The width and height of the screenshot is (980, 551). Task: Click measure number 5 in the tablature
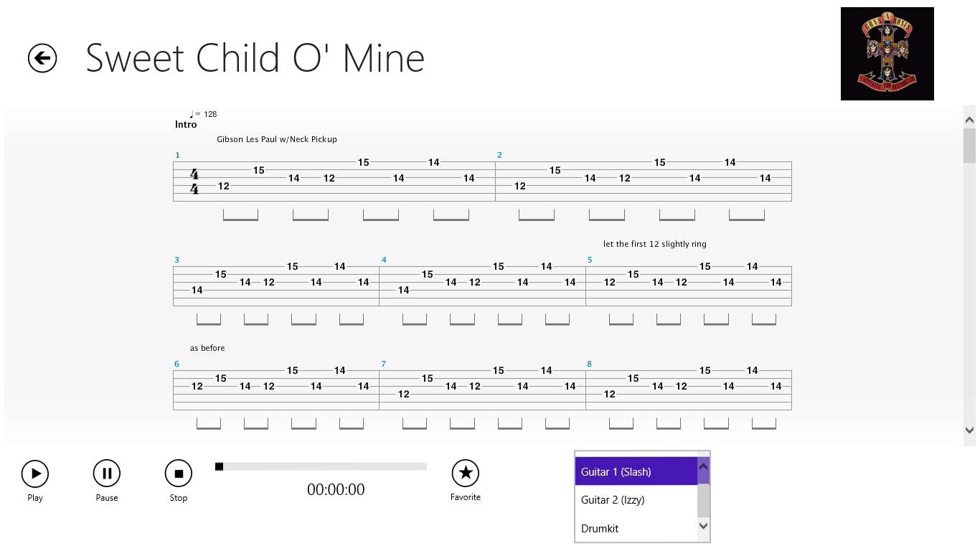(588, 259)
